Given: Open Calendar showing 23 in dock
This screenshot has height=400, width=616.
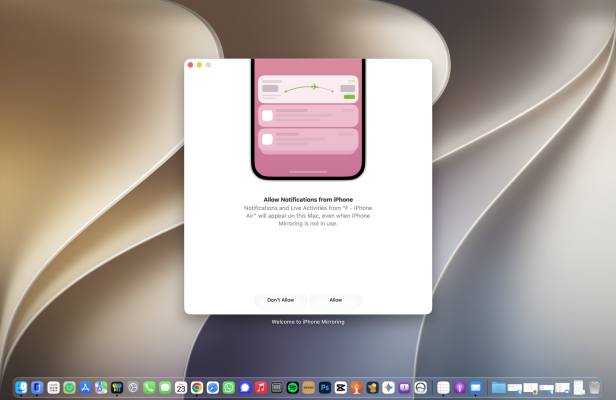Looking at the screenshot, I should point(181,388).
